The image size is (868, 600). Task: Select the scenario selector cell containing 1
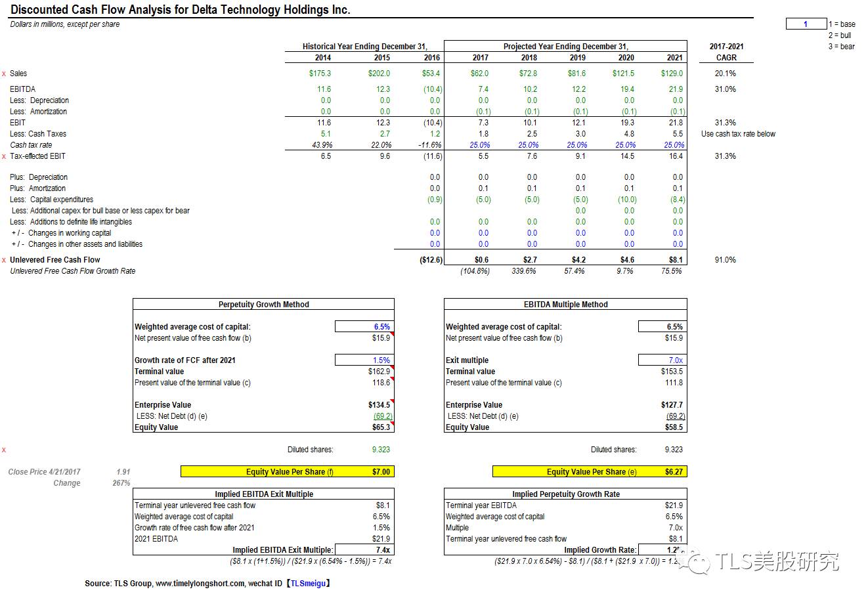[x=806, y=24]
